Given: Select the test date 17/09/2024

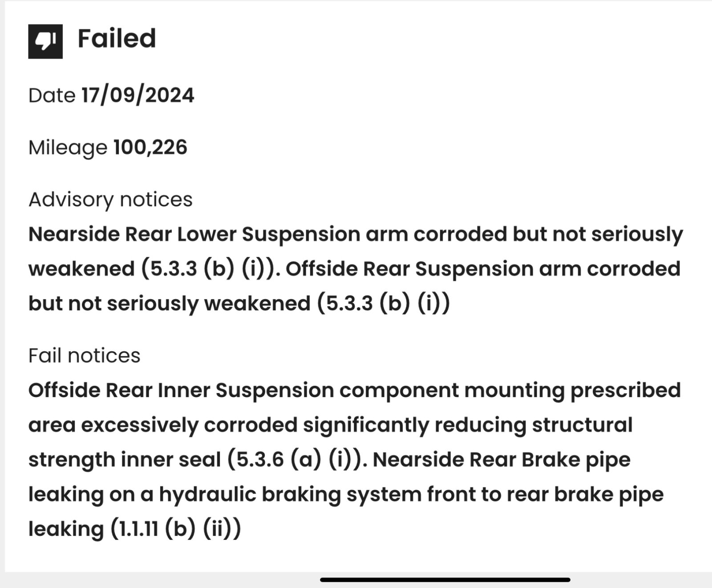Looking at the screenshot, I should [x=138, y=95].
